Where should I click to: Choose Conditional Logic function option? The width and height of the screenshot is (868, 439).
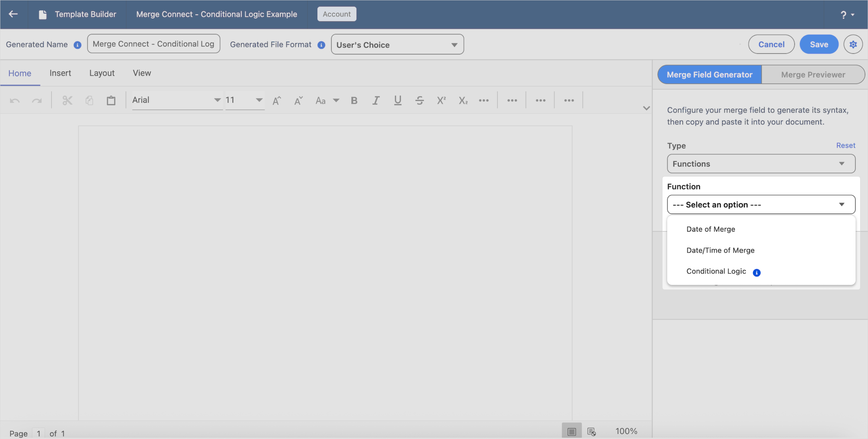coord(761,271)
